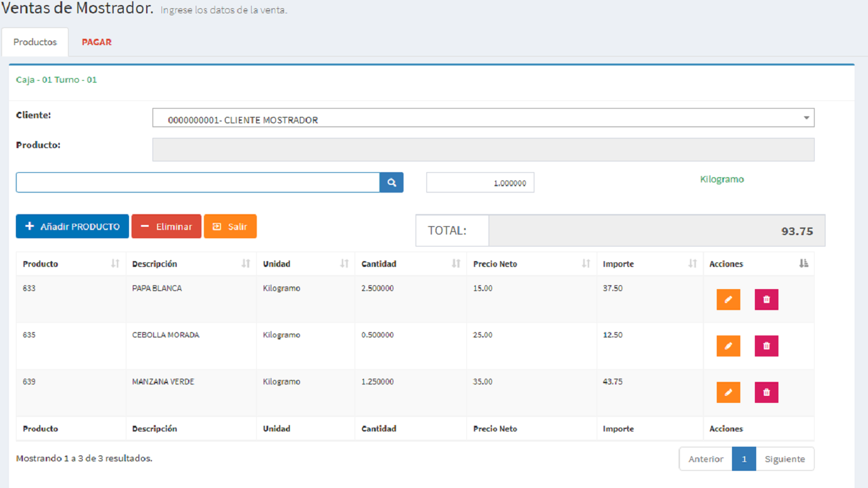Screen dimensions: 868x488
Task: Delete the CEBOLLA MORADA row with trash icon
Action: click(x=766, y=346)
